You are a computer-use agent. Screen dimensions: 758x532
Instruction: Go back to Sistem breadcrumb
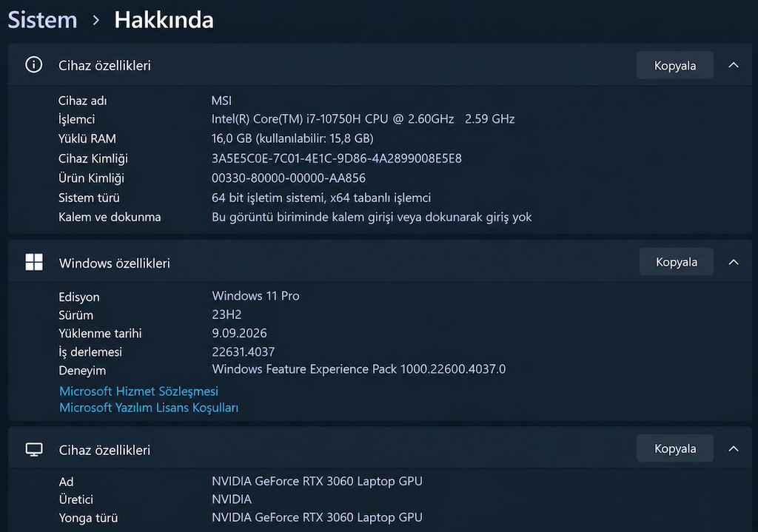coord(42,20)
